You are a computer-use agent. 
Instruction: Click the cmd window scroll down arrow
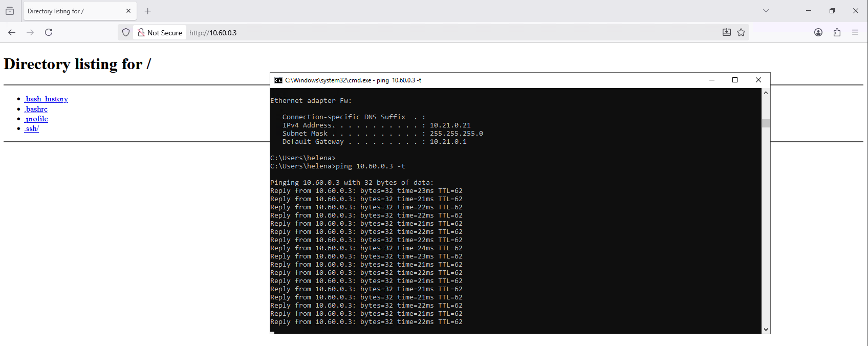pos(766,330)
